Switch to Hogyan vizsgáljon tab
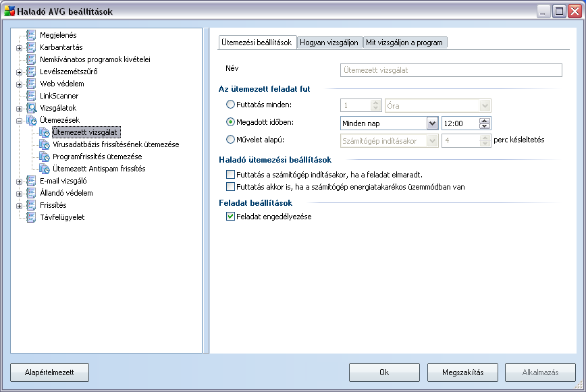 [329, 43]
